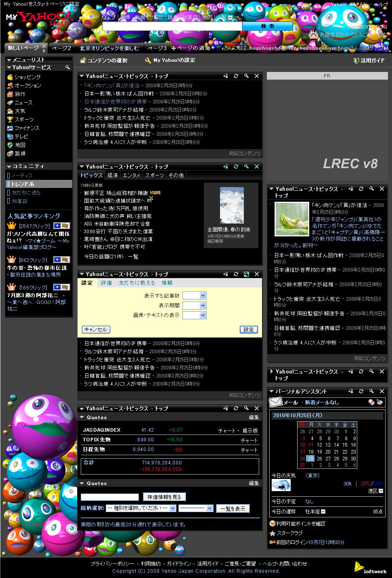Click the 一覧を表示 button

(x=233, y=508)
